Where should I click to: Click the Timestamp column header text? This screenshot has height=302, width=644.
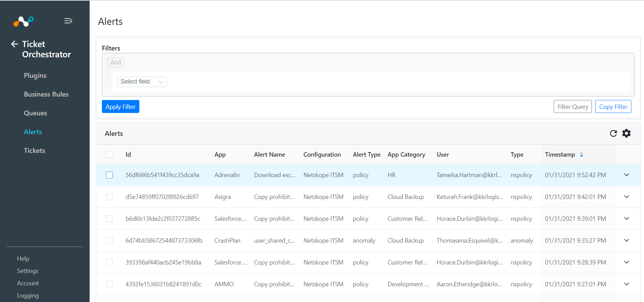[x=560, y=155]
